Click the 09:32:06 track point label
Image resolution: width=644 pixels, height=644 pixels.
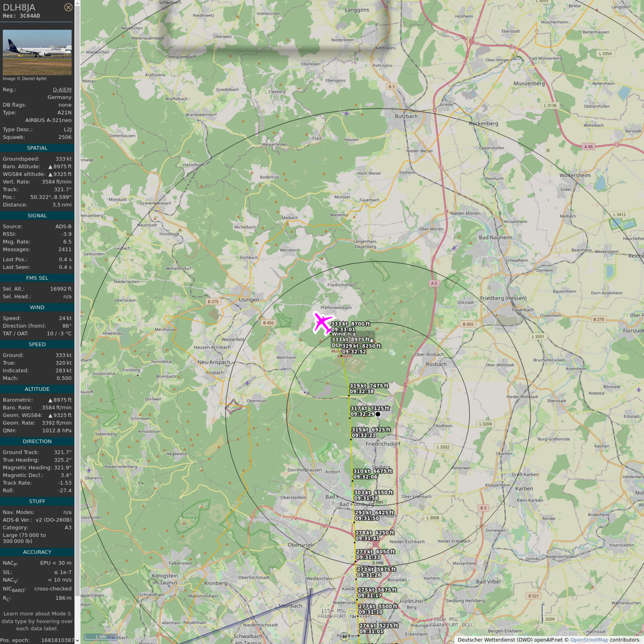[x=365, y=477]
